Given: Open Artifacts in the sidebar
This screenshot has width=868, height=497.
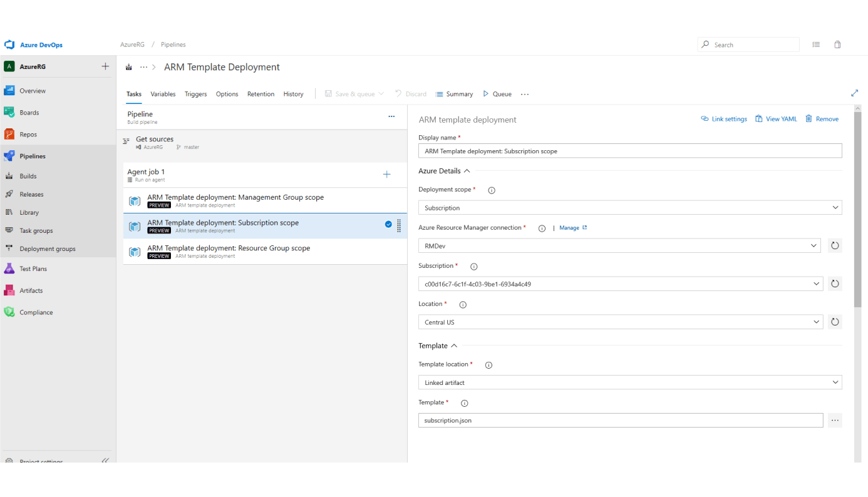Looking at the screenshot, I should [31, 290].
